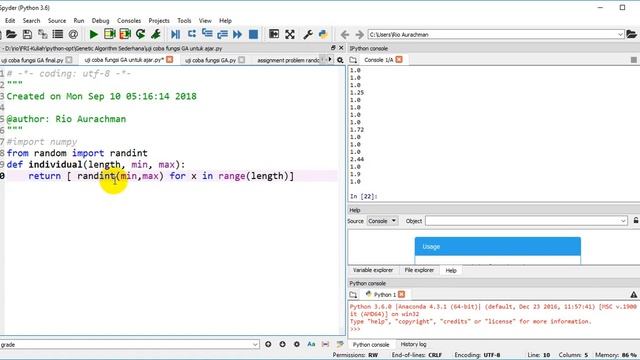Click the @ symbol finder icon
Viewport: 640px width, 360px height.
pyautogui.click(x=73, y=34)
